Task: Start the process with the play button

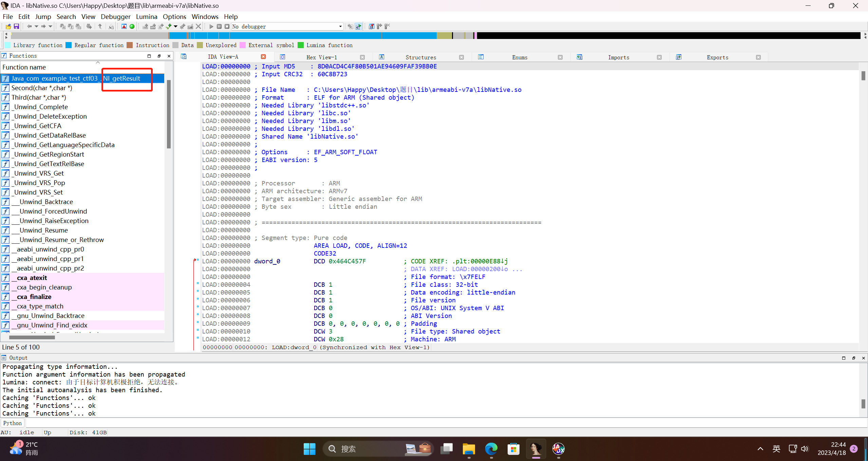Action: click(211, 26)
